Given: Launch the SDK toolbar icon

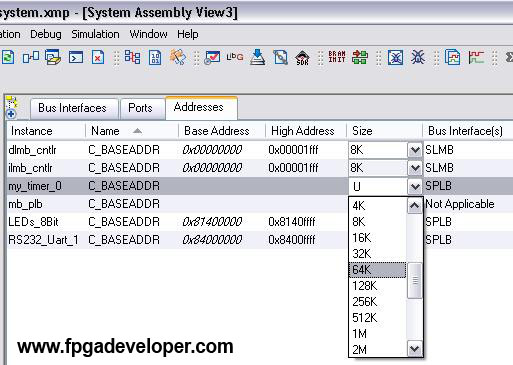Looking at the screenshot, I should [x=302, y=57].
